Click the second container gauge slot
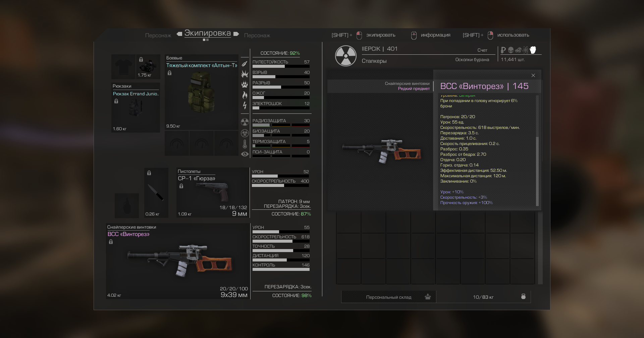The width and height of the screenshot is (644, 338). [x=202, y=143]
